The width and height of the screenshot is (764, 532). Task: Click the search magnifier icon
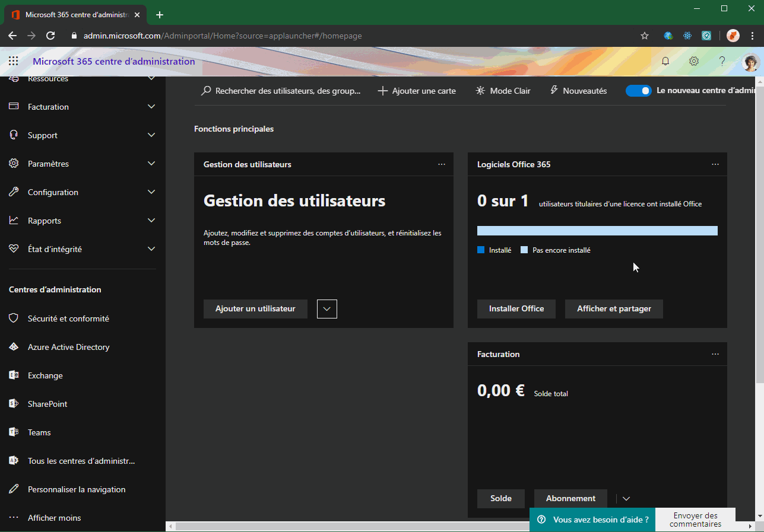point(206,91)
